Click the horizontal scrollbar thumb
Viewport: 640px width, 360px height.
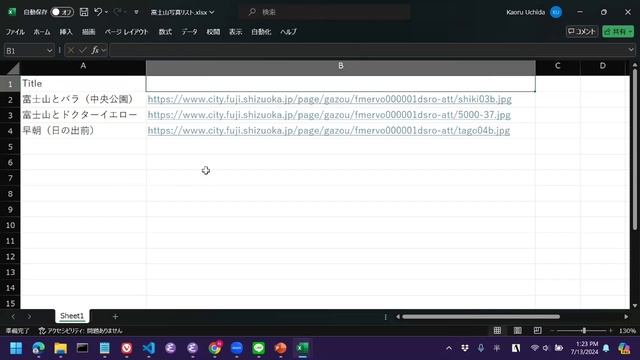tap(481, 317)
